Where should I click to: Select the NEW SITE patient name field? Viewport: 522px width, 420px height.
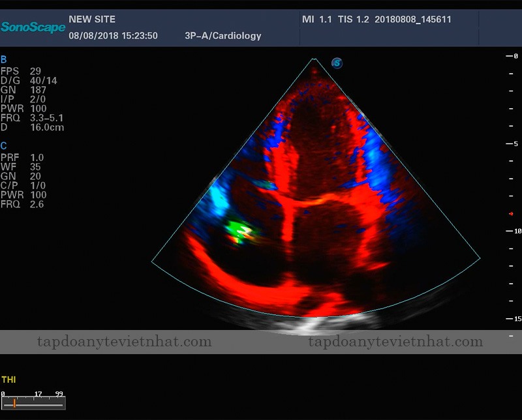[x=92, y=20]
